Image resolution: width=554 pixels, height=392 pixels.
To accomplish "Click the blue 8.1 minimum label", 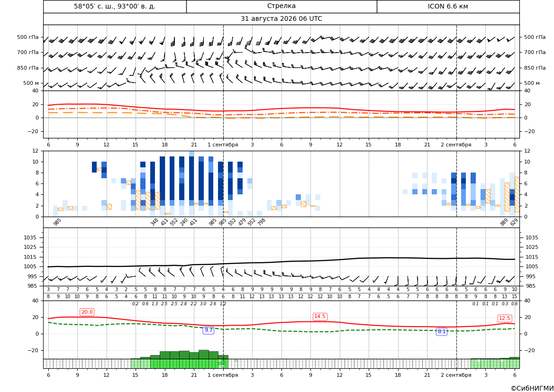I will (x=442, y=331).
